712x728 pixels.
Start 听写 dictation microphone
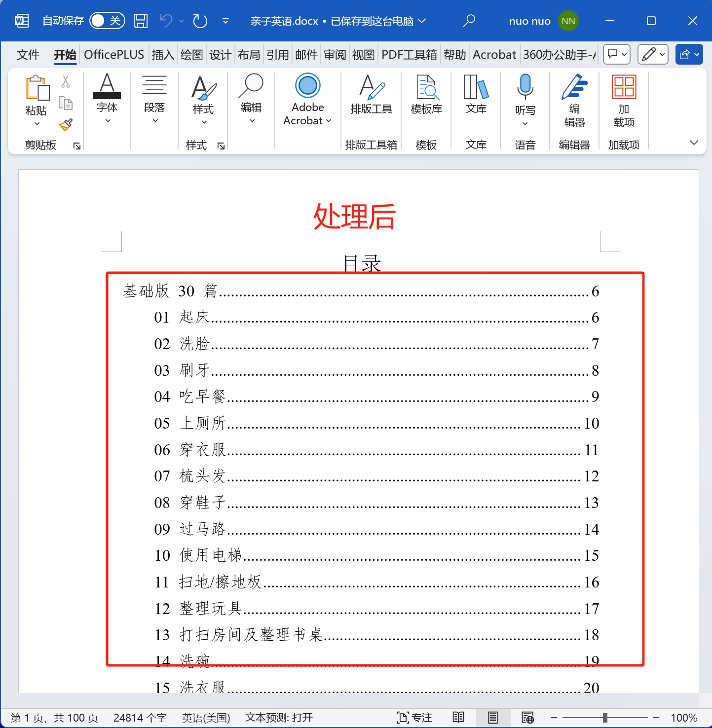(x=525, y=100)
